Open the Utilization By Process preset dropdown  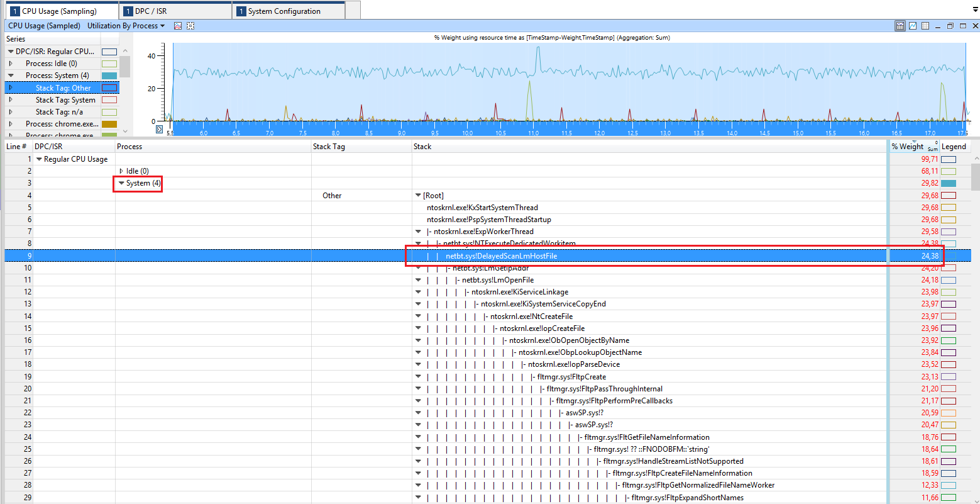tap(126, 26)
